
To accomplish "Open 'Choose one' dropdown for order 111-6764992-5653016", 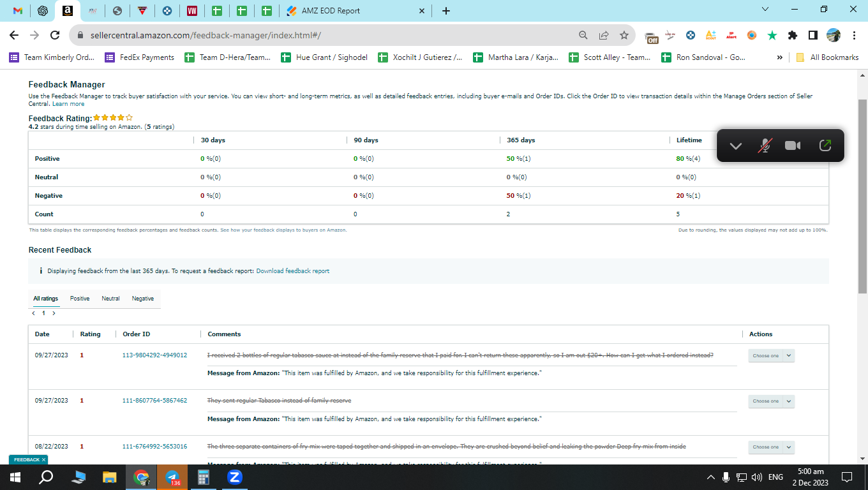I will [x=771, y=447].
